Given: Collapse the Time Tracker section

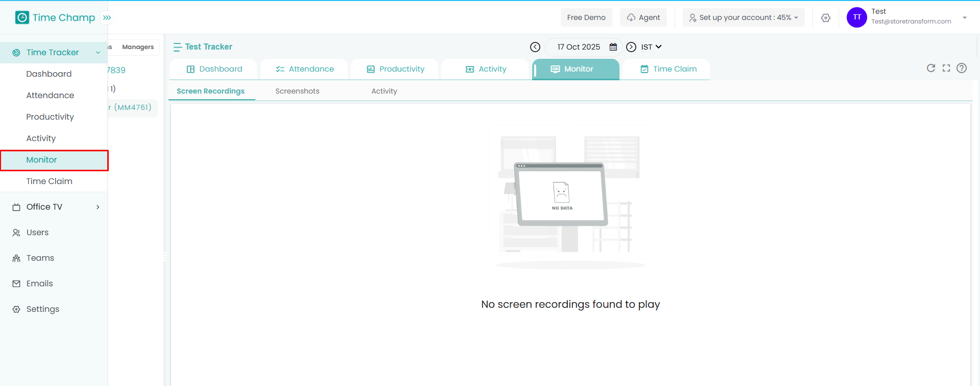Looking at the screenshot, I should coord(98,53).
